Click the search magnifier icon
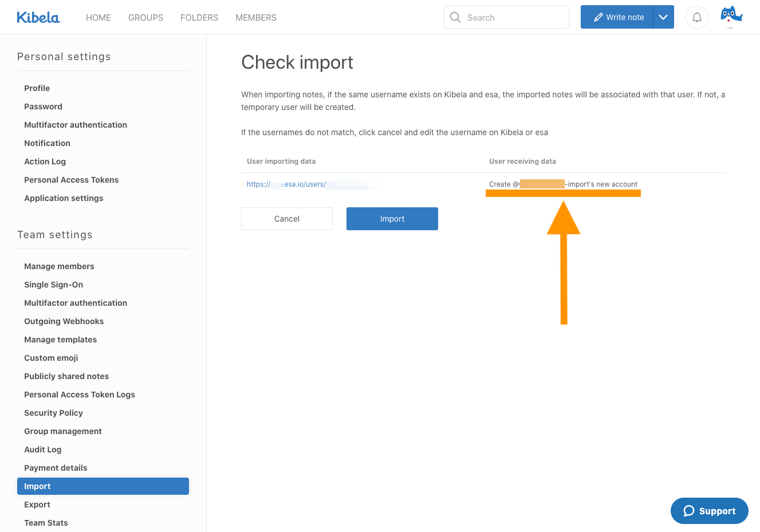Screen dimensions: 760x532 tap(455, 17)
